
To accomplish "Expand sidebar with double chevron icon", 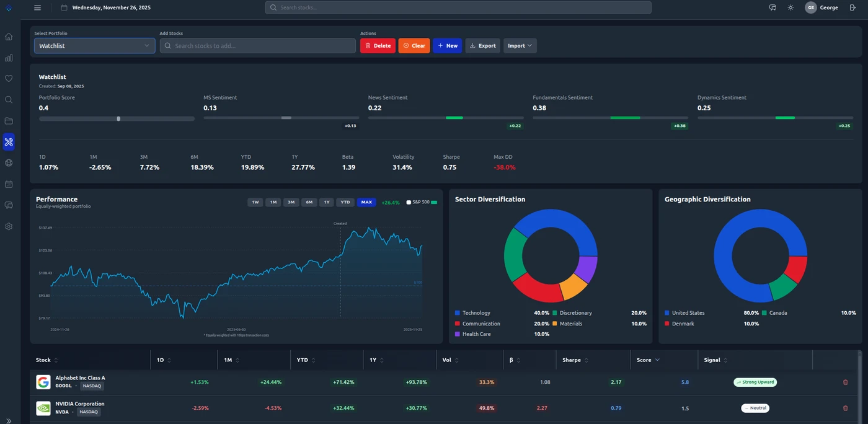I will [x=9, y=420].
